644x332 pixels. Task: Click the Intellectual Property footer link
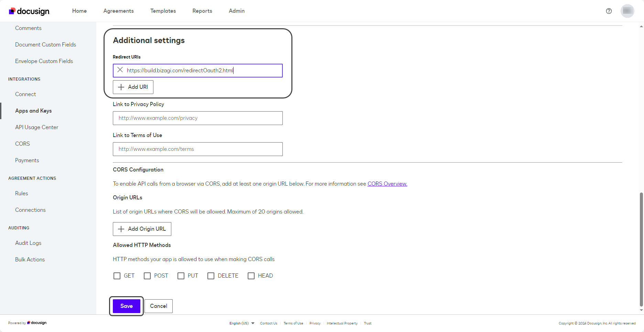[x=342, y=323]
